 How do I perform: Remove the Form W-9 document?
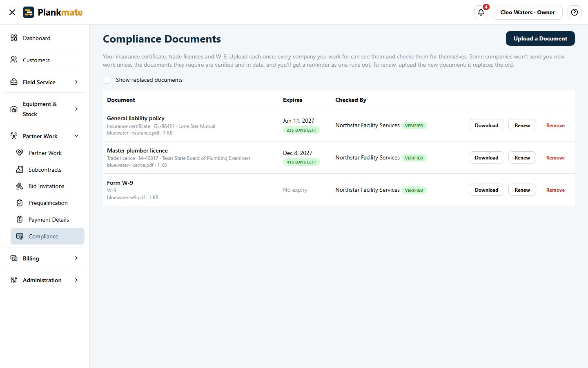point(555,190)
